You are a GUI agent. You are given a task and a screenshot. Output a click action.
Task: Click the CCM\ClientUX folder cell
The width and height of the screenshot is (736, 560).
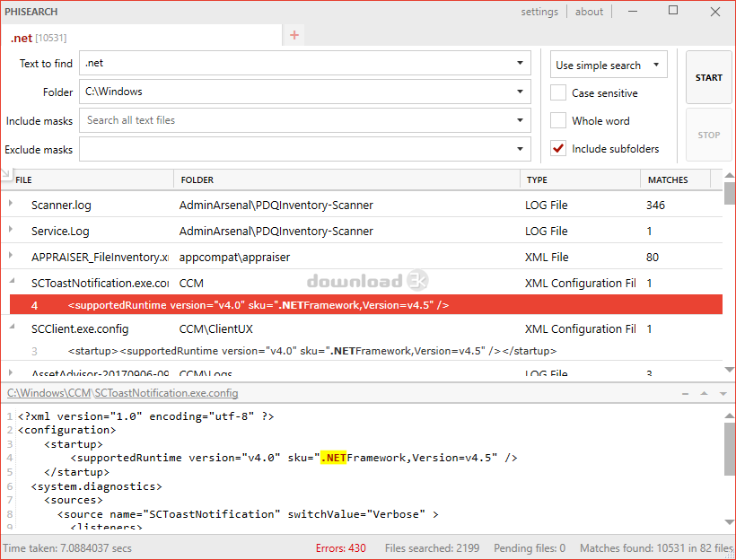[216, 329]
